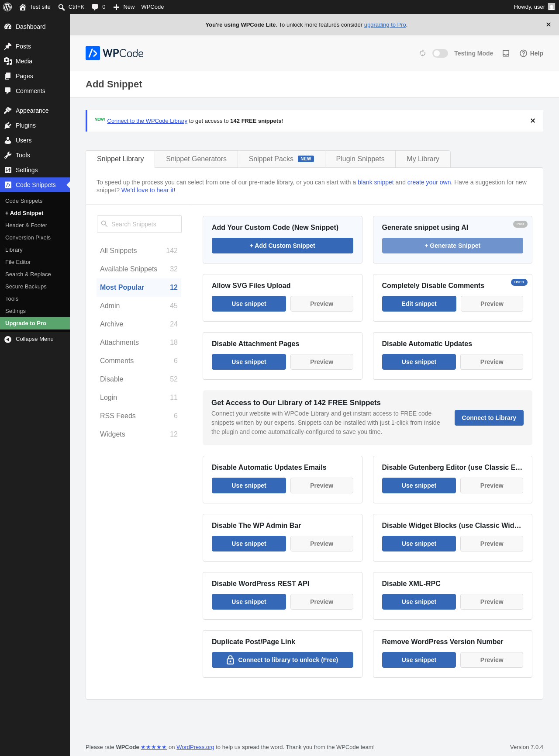Select the Widgets category
The height and width of the screenshot is (756, 559).
tap(139, 434)
